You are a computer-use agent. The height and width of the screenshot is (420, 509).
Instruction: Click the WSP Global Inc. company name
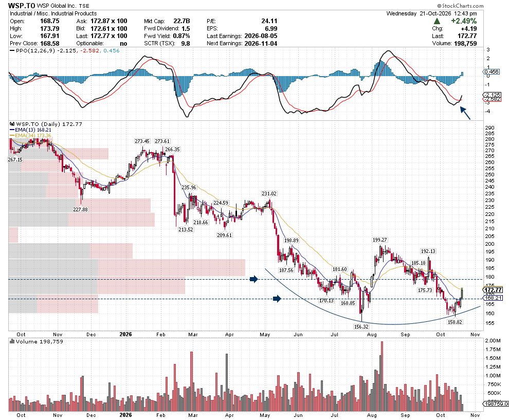pyautogui.click(x=57, y=6)
